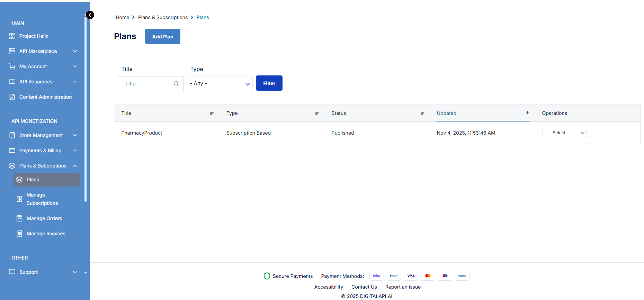Click the Add Plan button
The width and height of the screenshot is (644, 300).
[162, 36]
